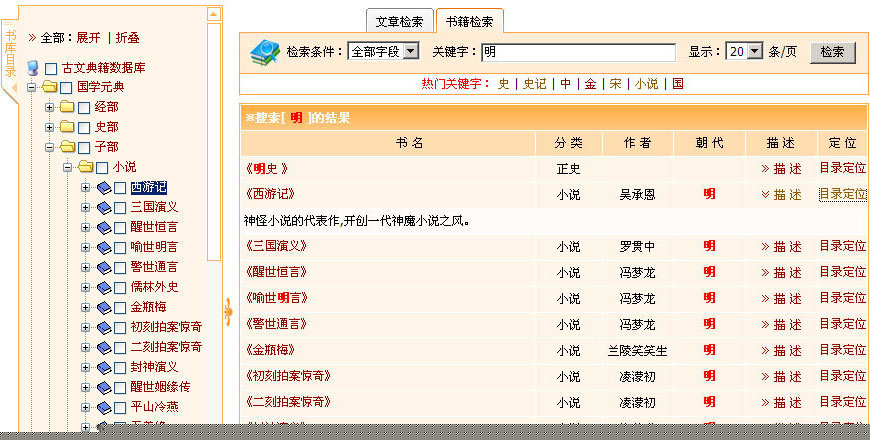Click the orange splitter handle between panels
Viewport: 870px width, 440px height.
coord(228,312)
